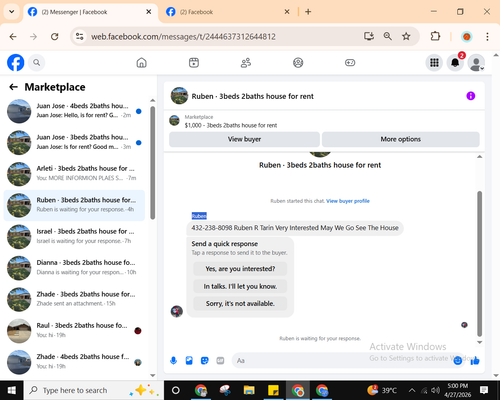This screenshot has height=400, width=500.
Task: Go back from Marketplace with the arrow
Action: tap(13, 87)
